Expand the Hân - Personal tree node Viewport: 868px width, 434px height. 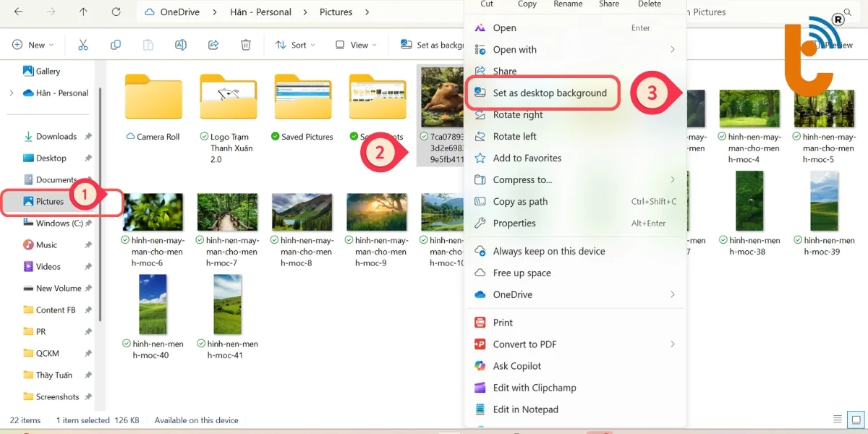pyautogui.click(x=11, y=93)
